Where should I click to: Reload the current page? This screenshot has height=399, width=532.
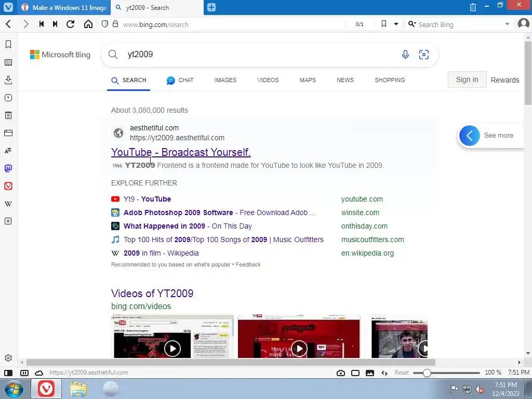70,24
